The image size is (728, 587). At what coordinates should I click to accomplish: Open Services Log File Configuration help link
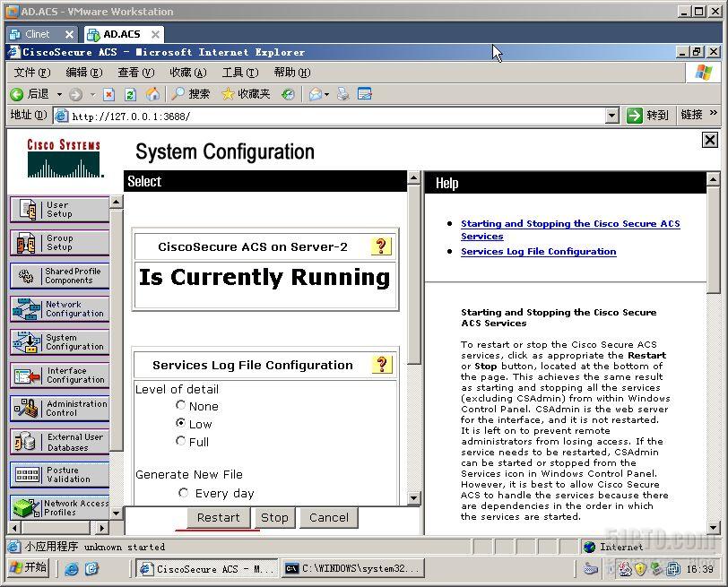[539, 252]
